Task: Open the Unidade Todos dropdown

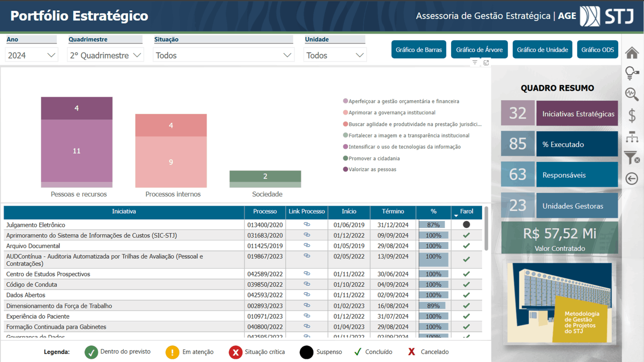Action: pos(335,55)
